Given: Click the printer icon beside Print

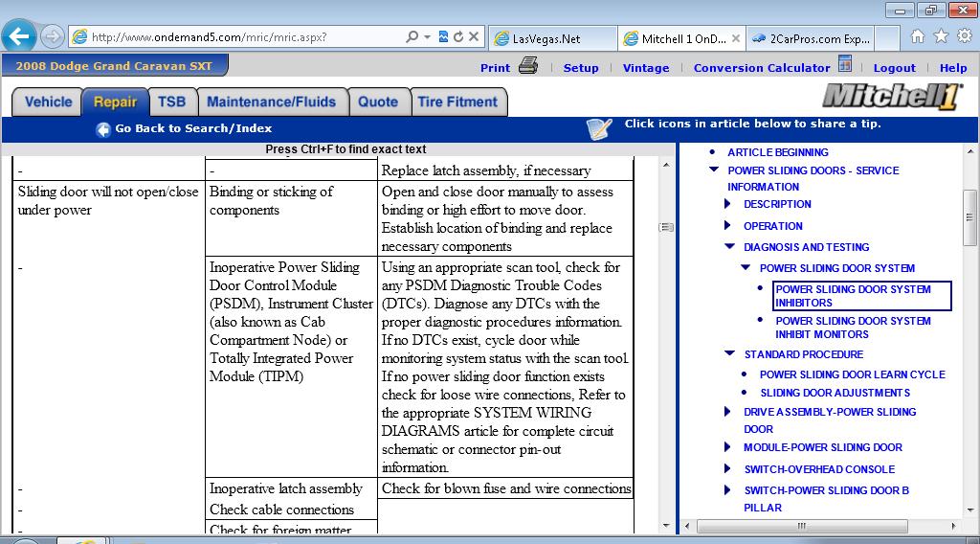Looking at the screenshot, I should tap(528, 65).
